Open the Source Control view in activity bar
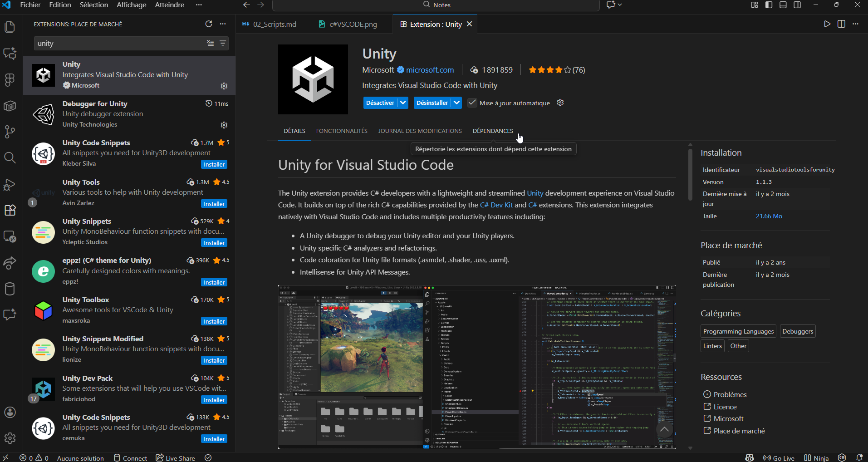 [x=10, y=132]
